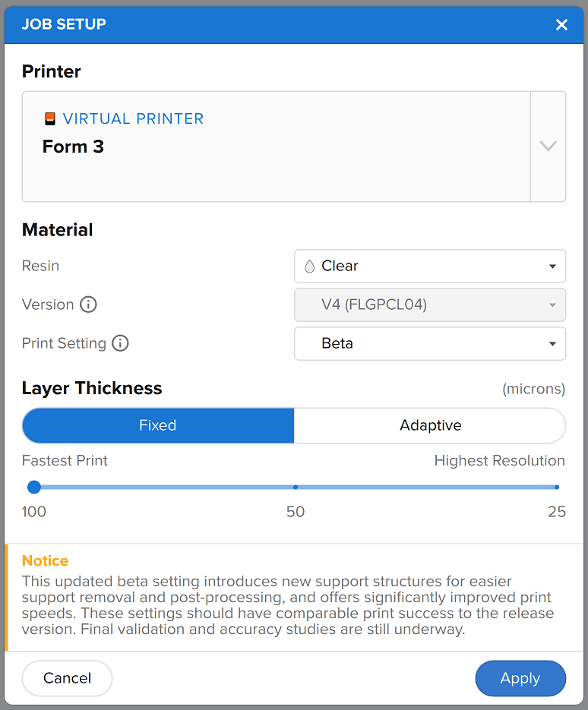Click the 100 micron slider handle

click(x=33, y=487)
